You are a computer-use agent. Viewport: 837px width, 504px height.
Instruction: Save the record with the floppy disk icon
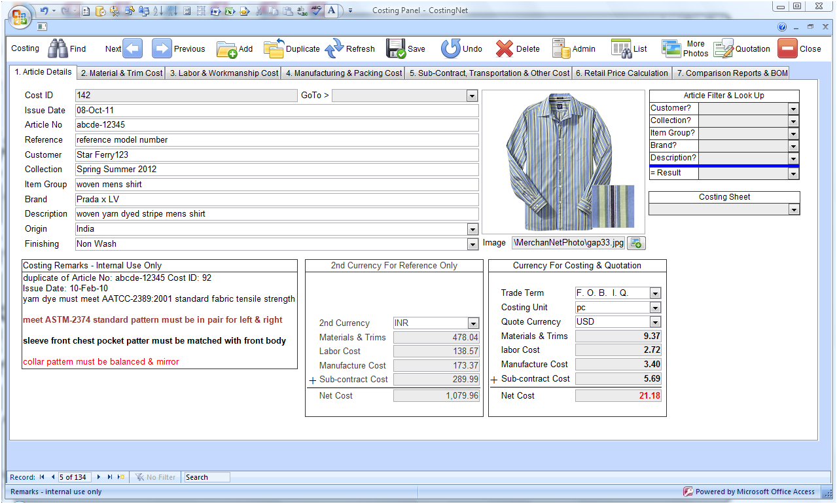(x=396, y=48)
